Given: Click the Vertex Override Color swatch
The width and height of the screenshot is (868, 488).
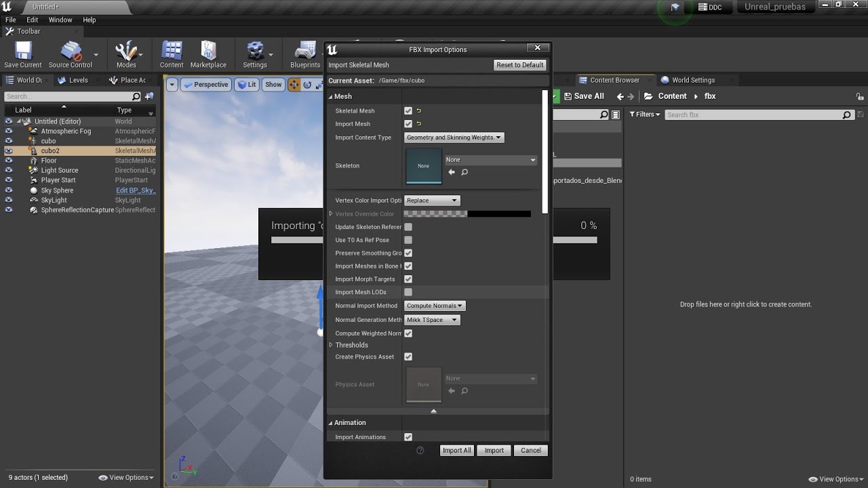Looking at the screenshot, I should (467, 214).
